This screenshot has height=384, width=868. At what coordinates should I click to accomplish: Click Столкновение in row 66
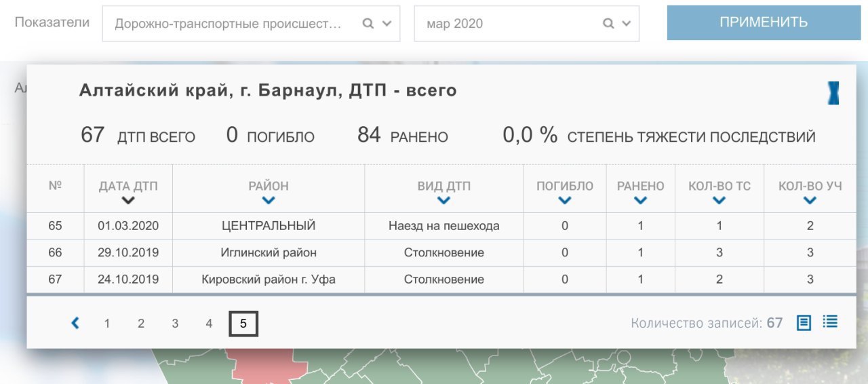pyautogui.click(x=444, y=253)
